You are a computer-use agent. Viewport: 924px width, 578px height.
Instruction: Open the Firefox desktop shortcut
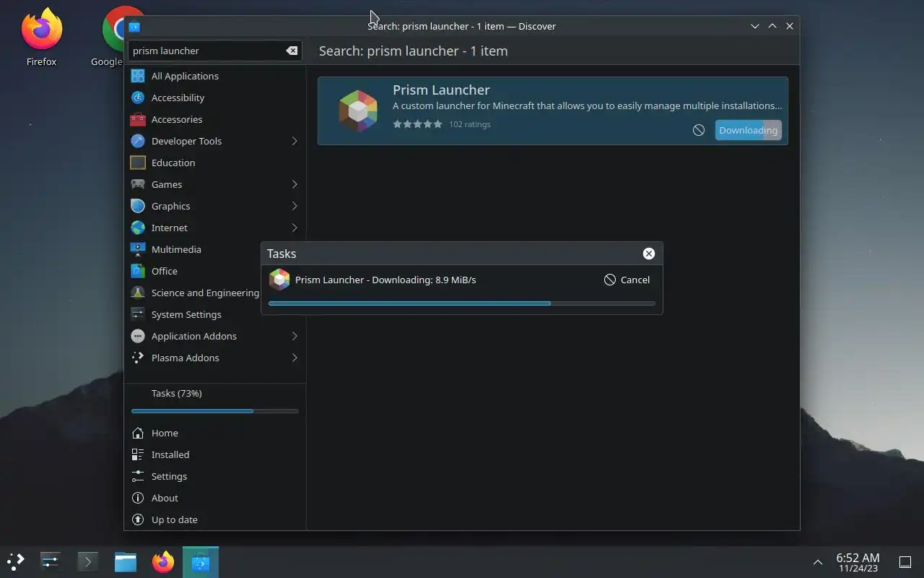pyautogui.click(x=42, y=37)
